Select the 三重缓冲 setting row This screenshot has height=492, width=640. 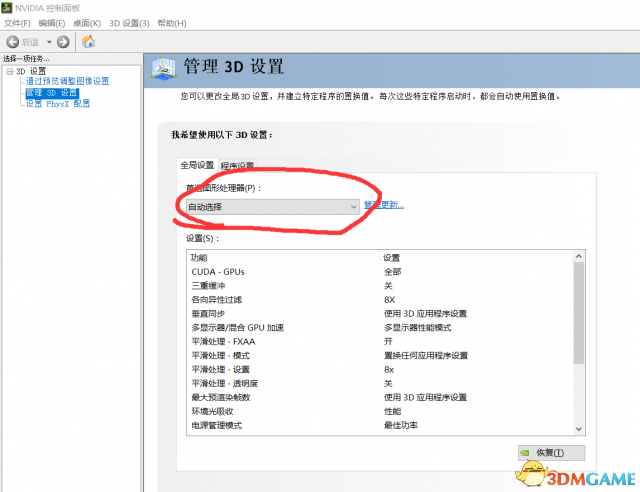(x=380, y=286)
